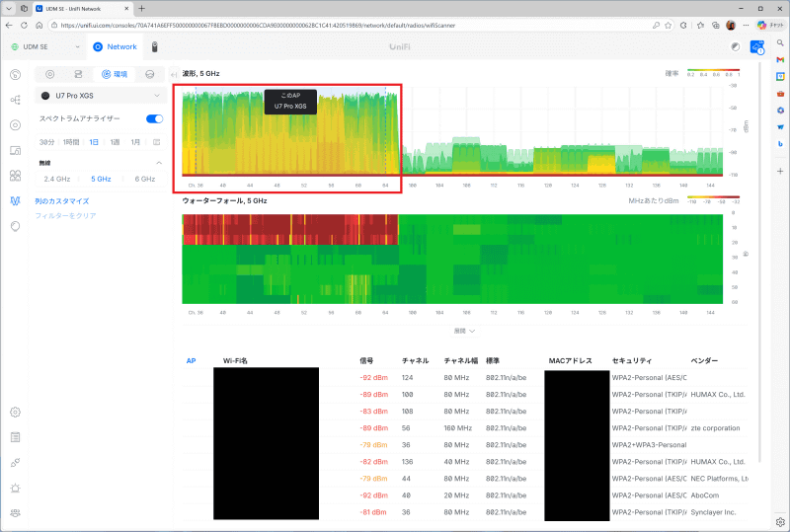The width and height of the screenshot is (790, 532).
Task: Open the Logs list icon in sidebar
Action: click(16, 437)
